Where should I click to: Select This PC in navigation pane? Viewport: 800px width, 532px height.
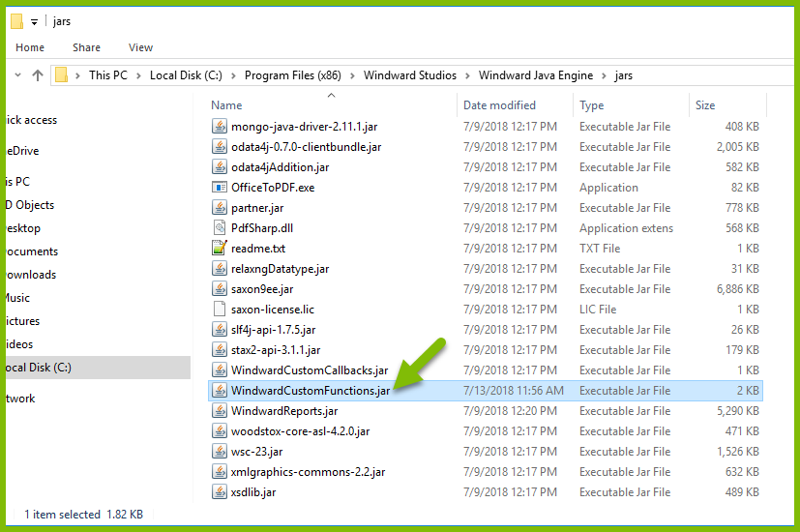17,182
